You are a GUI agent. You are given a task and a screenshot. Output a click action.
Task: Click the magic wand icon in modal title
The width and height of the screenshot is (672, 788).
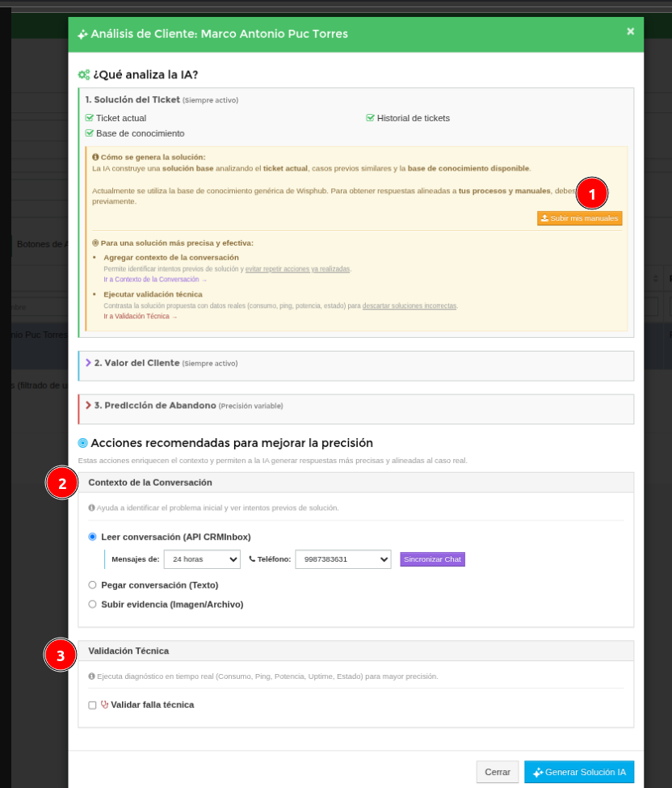tap(82, 35)
